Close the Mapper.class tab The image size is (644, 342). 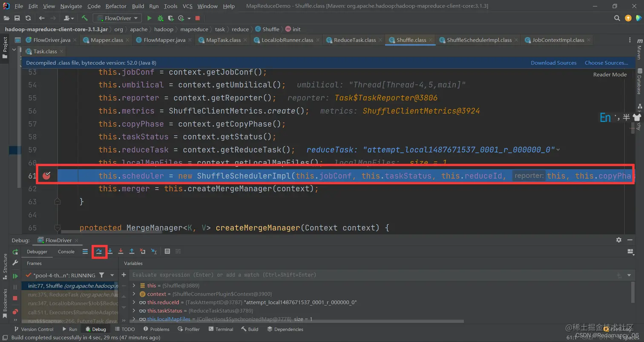click(x=127, y=40)
